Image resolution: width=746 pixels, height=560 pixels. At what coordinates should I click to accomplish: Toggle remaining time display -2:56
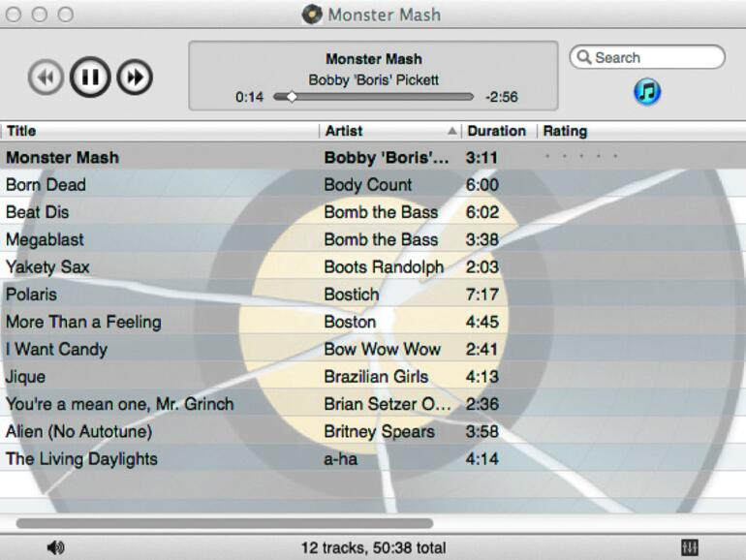point(502,97)
